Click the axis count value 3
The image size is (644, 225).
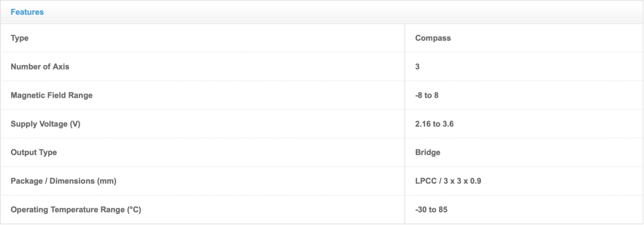(418, 67)
